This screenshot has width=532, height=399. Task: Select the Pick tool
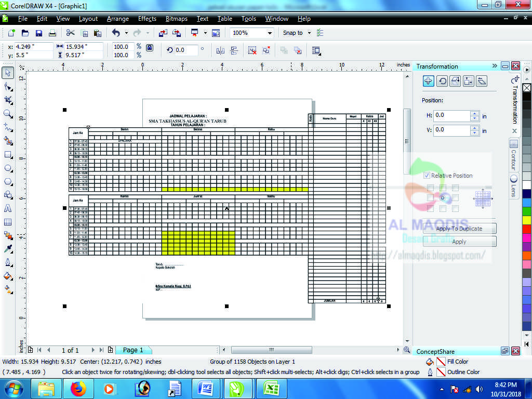pos(7,73)
